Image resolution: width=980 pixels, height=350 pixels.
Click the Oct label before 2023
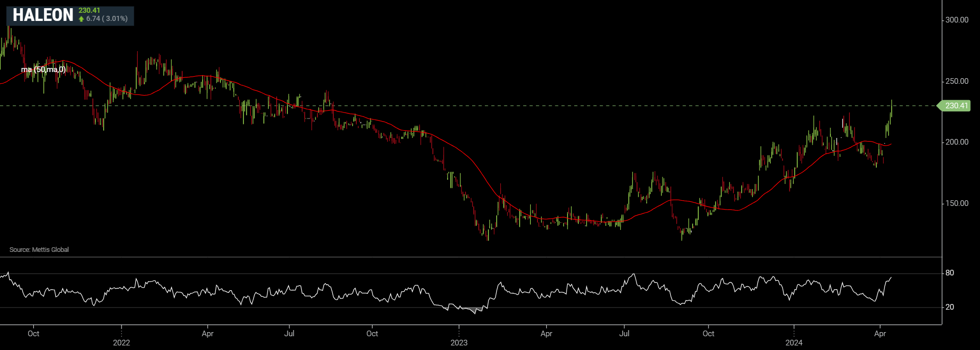click(372, 334)
